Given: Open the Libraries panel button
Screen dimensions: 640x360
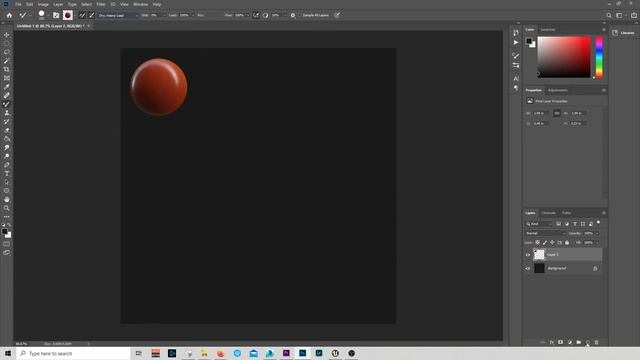Looking at the screenshot, I should click(x=623, y=33).
